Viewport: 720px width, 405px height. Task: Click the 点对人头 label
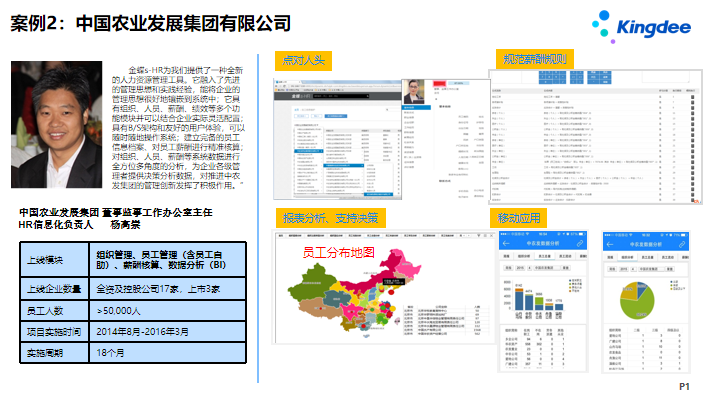(303, 61)
